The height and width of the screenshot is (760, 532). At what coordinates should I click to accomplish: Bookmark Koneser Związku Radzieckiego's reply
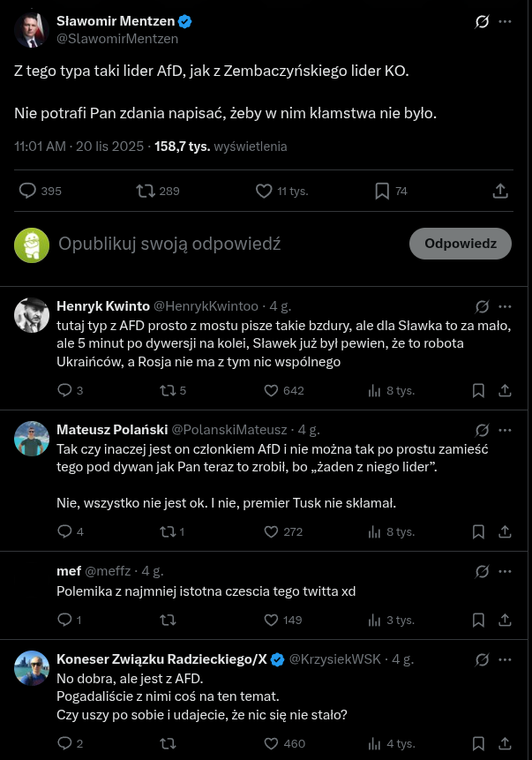point(478,743)
